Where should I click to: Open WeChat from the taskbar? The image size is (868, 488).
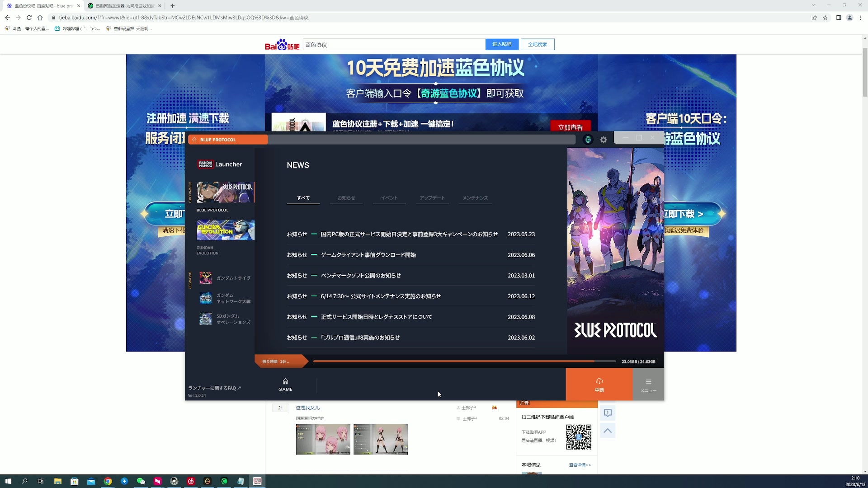[x=141, y=481]
